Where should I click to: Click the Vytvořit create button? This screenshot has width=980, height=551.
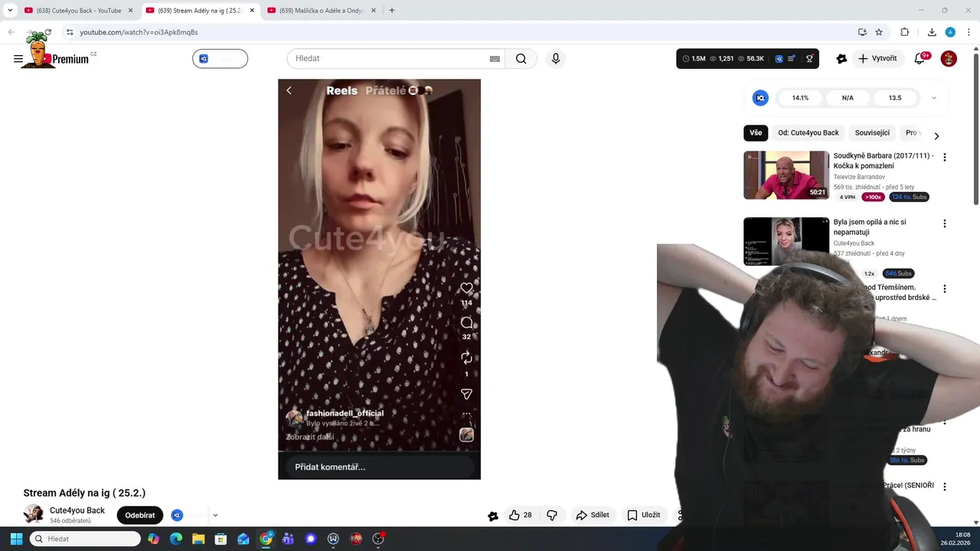click(877, 58)
